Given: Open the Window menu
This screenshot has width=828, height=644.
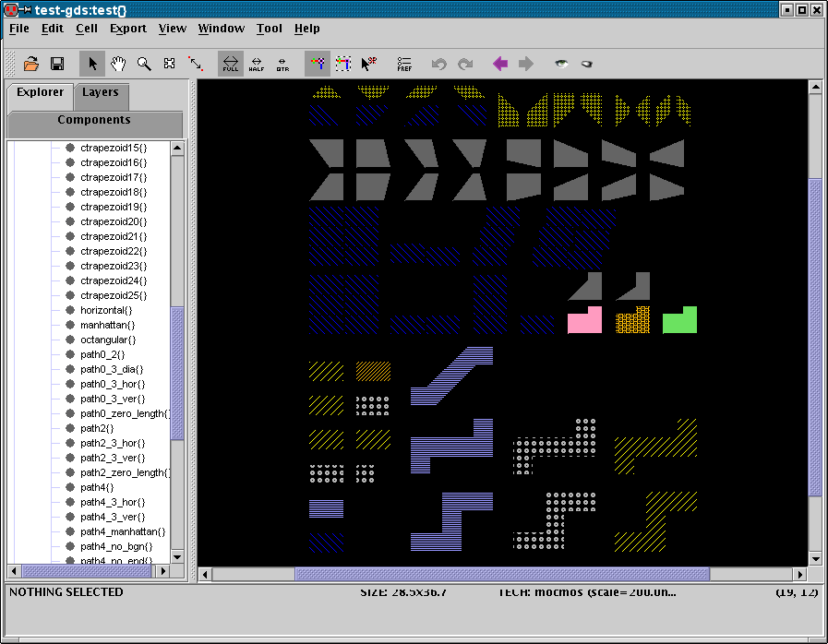Looking at the screenshot, I should 222,29.
